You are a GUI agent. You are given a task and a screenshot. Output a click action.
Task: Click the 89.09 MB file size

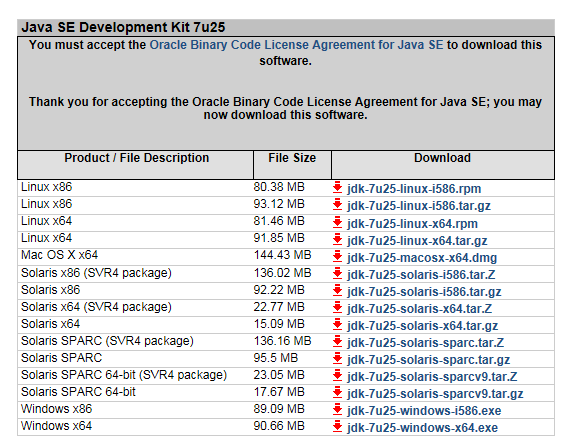point(279,409)
